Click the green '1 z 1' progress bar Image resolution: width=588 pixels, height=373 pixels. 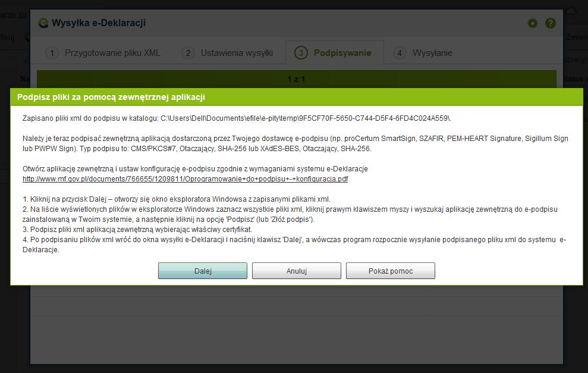tap(296, 79)
